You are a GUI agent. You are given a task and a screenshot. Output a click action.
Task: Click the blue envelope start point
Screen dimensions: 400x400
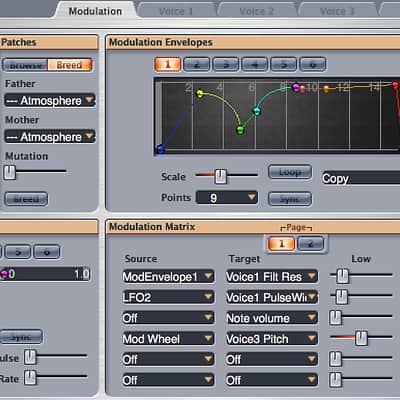click(161, 149)
